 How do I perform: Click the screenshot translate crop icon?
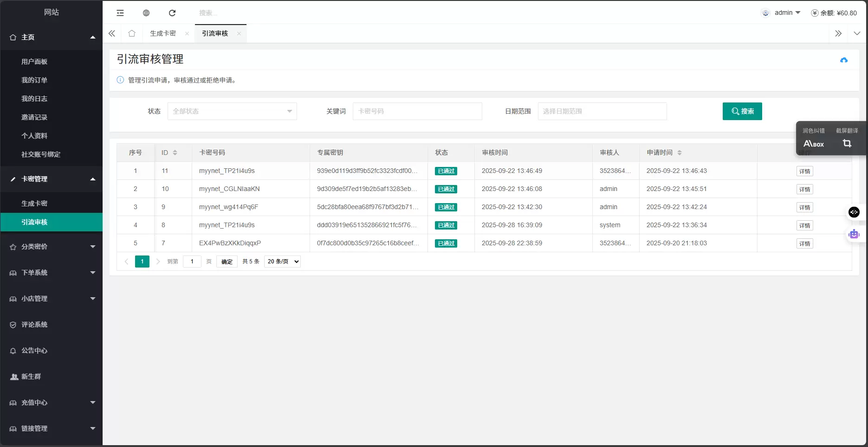(x=847, y=144)
